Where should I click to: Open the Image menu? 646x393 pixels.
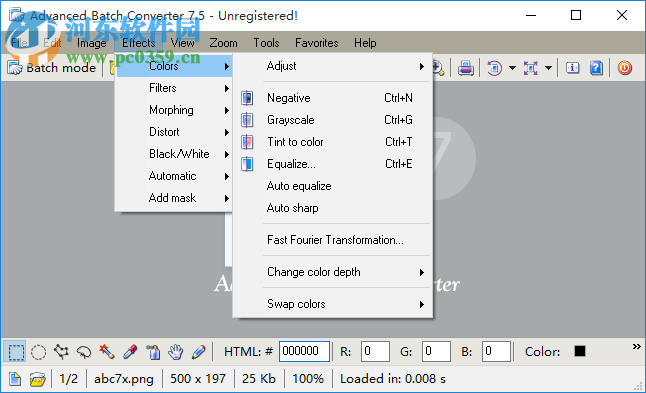pyautogui.click(x=91, y=43)
